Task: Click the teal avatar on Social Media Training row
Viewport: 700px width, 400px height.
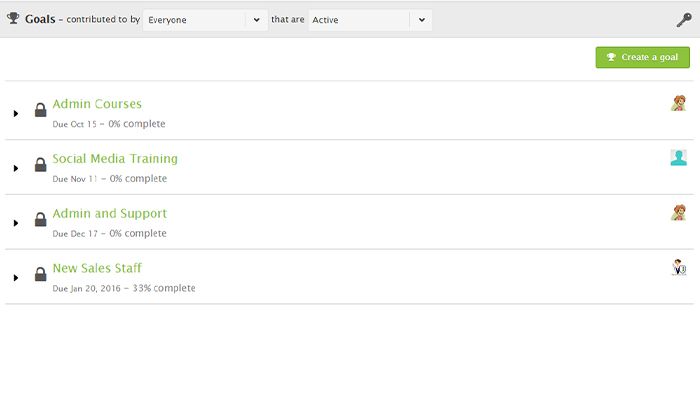Action: [679, 157]
